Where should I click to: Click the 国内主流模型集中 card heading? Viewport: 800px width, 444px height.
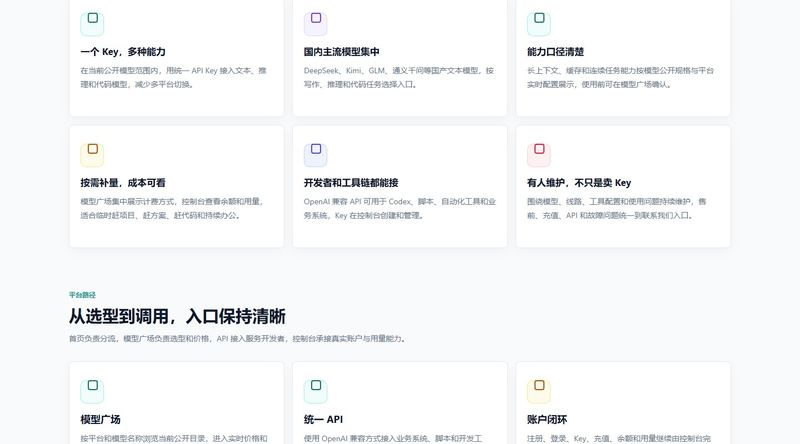(341, 52)
